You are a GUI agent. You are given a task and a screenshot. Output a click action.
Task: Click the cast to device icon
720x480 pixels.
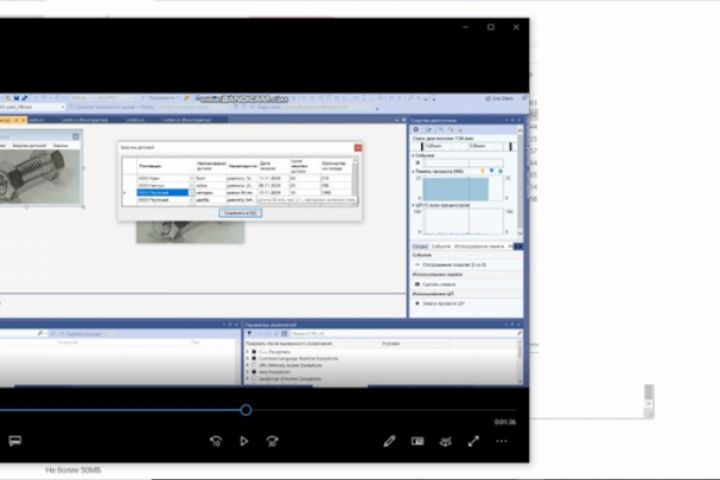(445, 441)
